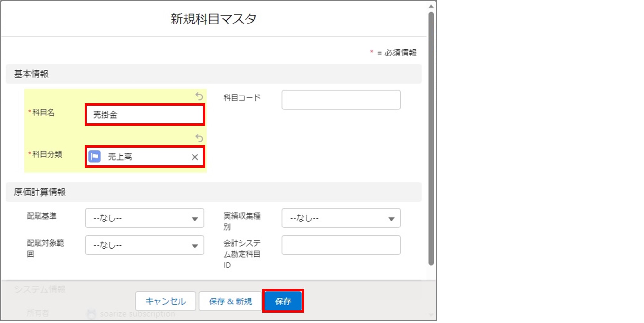This screenshot has width=644, height=323.
Task: Click the 会計システム勘定科目ID input field
Action: pos(341,245)
